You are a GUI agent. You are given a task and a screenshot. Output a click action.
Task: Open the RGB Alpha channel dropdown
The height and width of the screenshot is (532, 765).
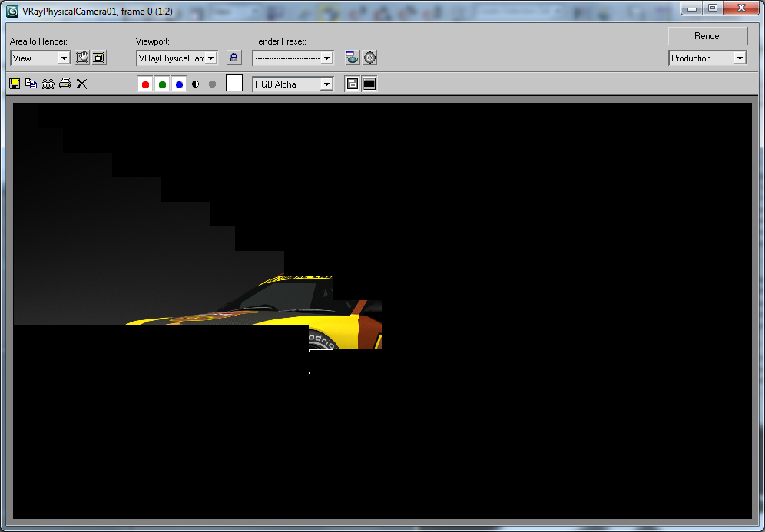293,84
